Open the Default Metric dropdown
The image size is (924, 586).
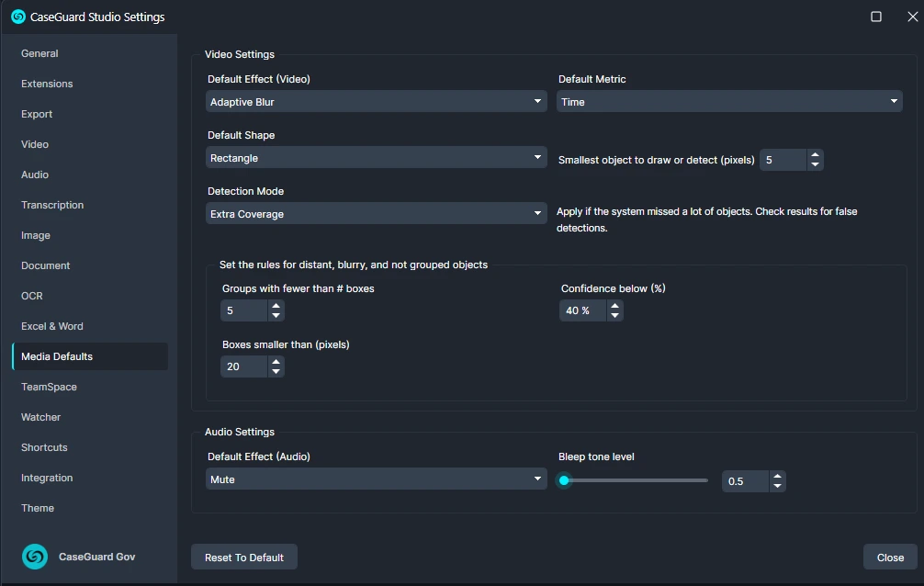[x=729, y=101]
